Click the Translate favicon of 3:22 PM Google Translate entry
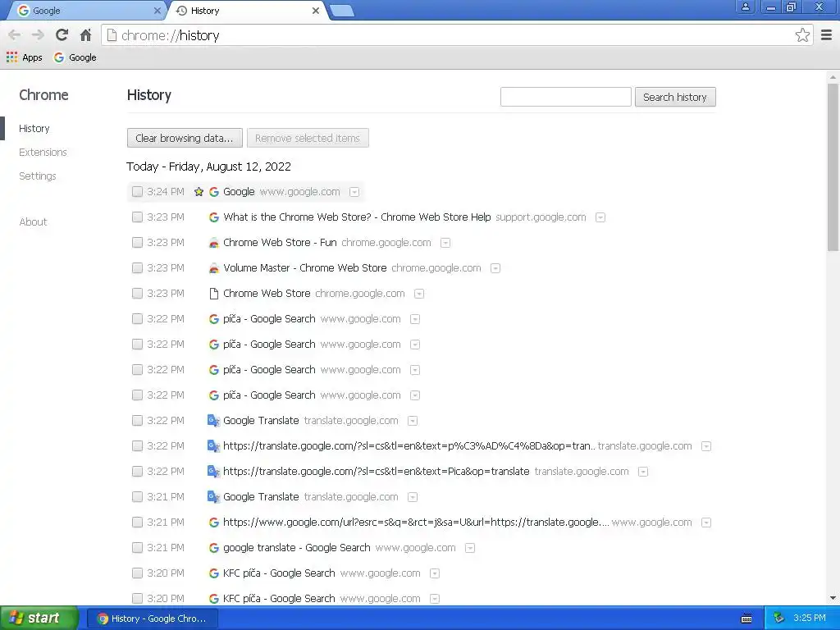Image resolution: width=840 pixels, height=630 pixels. pyautogui.click(x=214, y=421)
